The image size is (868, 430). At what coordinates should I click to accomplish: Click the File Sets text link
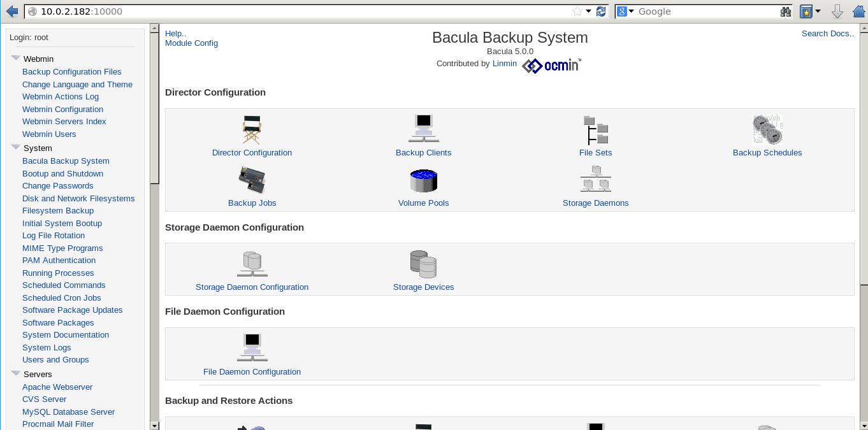(596, 153)
